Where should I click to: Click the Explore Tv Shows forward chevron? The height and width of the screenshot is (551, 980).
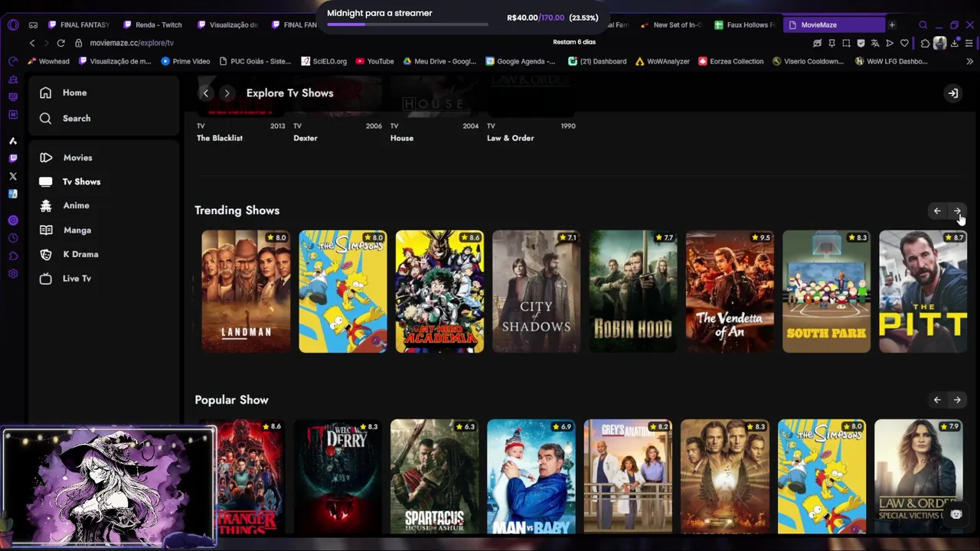click(227, 93)
